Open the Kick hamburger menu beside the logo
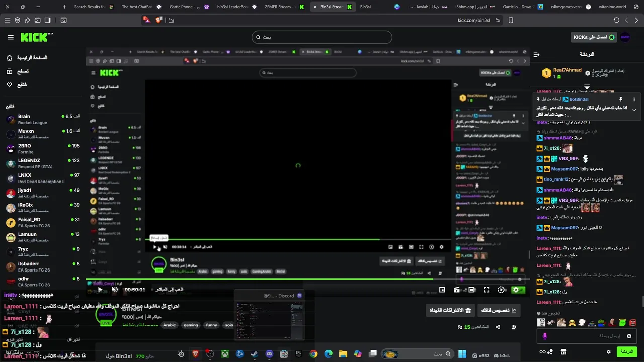 click(11, 37)
